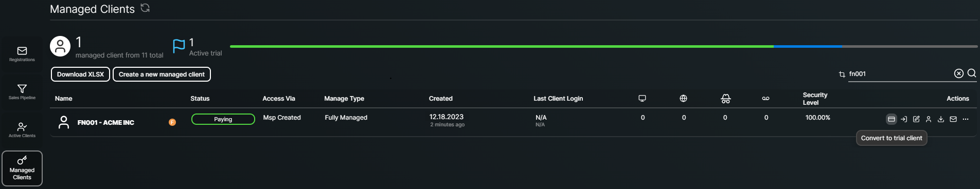
Task: Click the managed client avatar counter icon
Action: pos(60,46)
